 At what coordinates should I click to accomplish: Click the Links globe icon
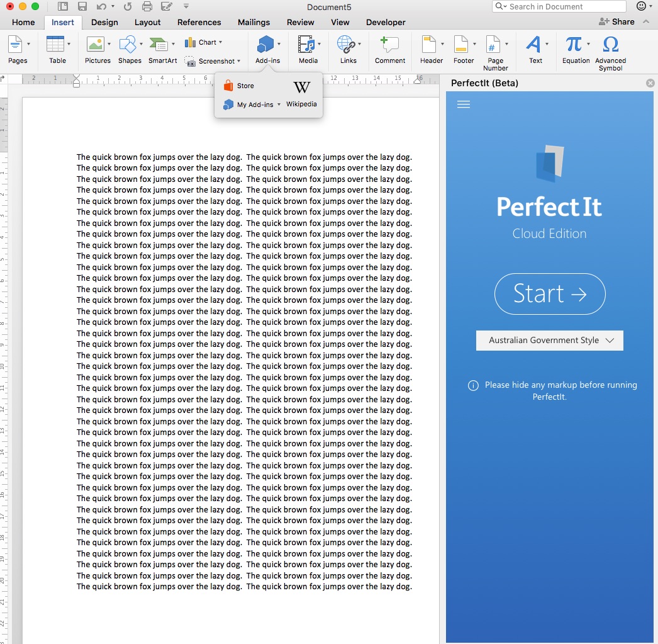(x=346, y=44)
